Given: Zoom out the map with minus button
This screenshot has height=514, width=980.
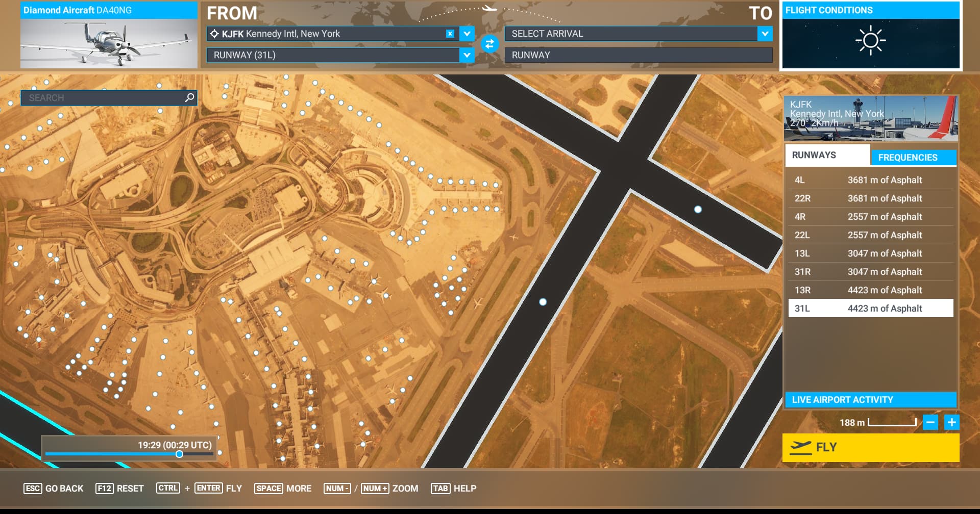Looking at the screenshot, I should tap(930, 422).
